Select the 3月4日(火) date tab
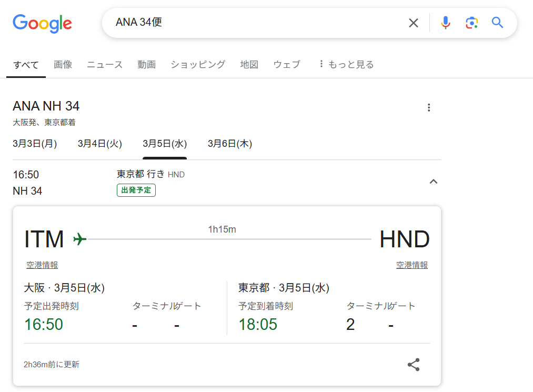 99,144
